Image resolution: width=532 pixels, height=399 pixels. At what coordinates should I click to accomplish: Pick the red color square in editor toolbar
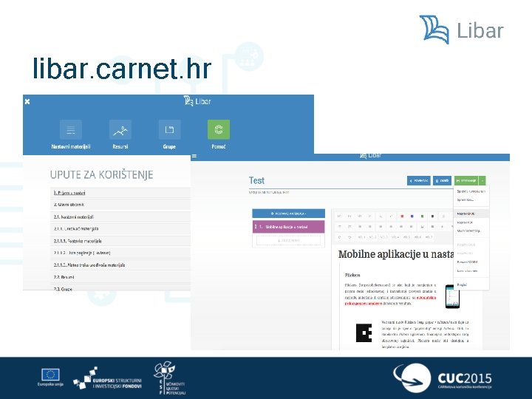click(402, 216)
